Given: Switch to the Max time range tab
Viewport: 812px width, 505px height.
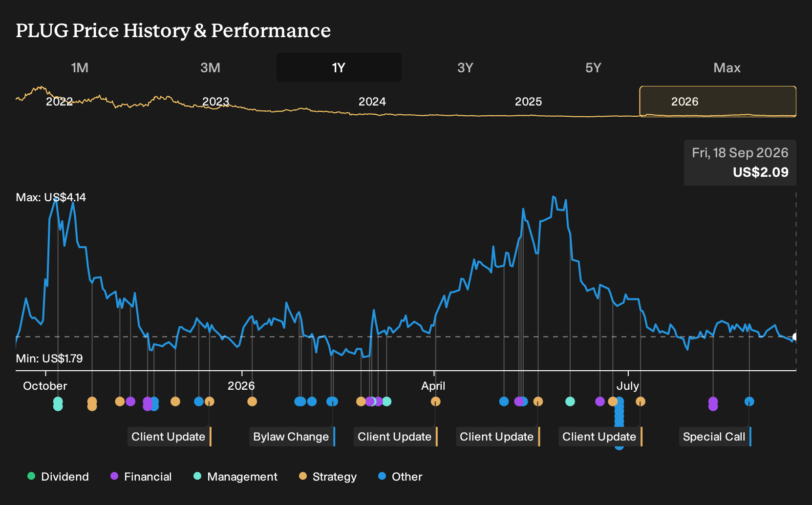Looking at the screenshot, I should [727, 67].
